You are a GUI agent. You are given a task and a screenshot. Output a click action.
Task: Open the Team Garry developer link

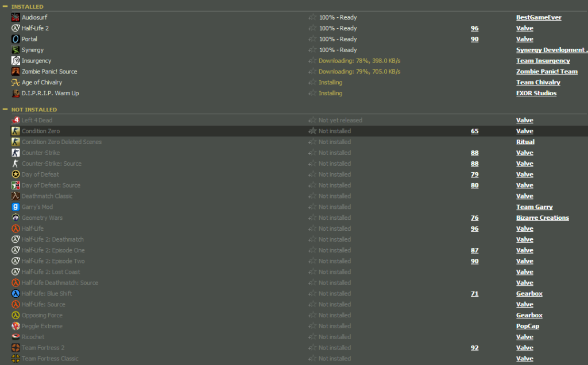(x=535, y=207)
